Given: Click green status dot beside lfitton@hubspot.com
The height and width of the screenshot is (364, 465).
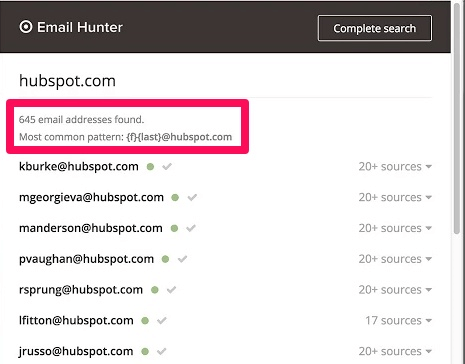Looking at the screenshot, I should (145, 321).
